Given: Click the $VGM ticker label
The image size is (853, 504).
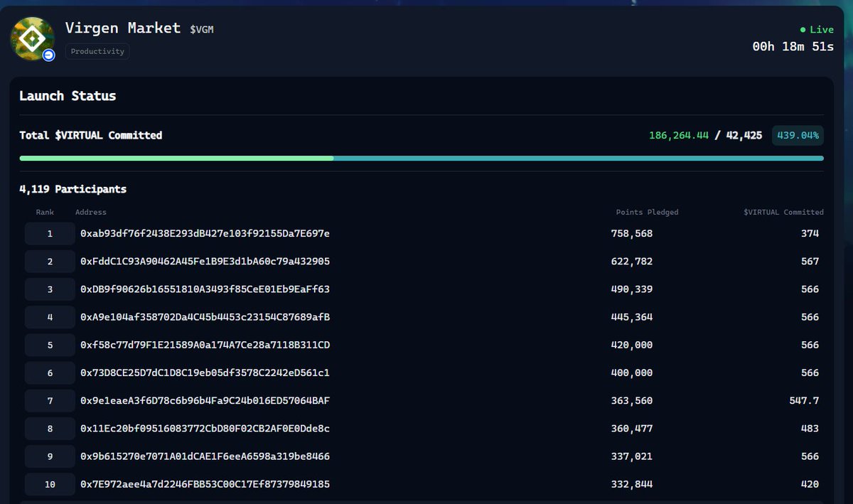Looking at the screenshot, I should (202, 29).
